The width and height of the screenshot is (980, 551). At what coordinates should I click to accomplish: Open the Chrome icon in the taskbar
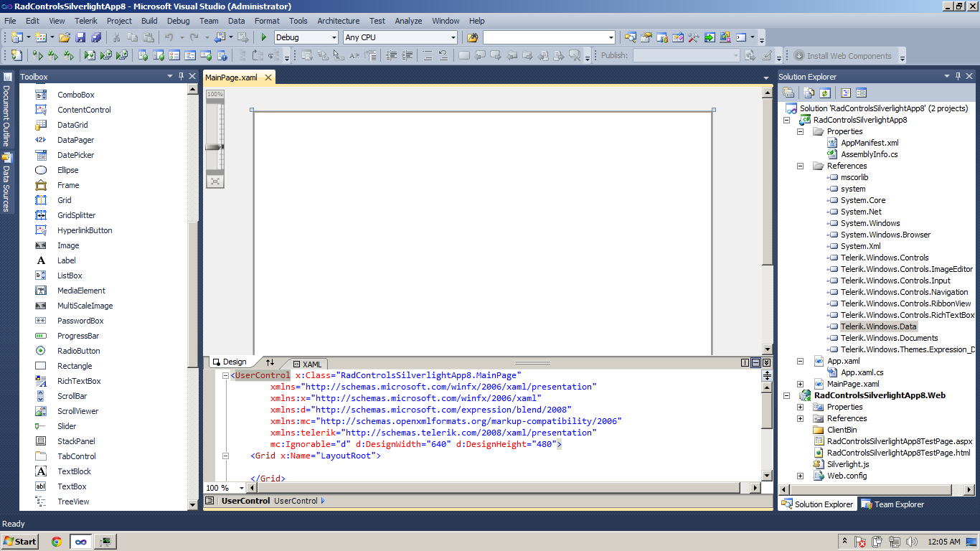pyautogui.click(x=56, y=542)
